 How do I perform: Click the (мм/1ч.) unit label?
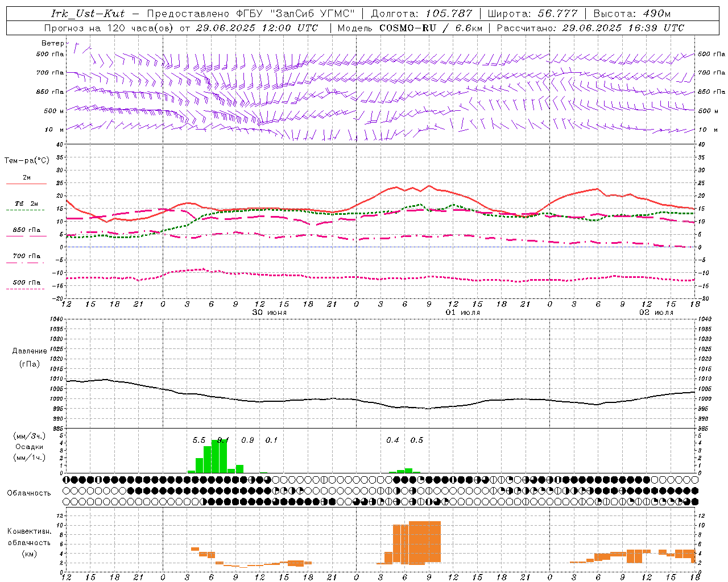click(x=29, y=458)
